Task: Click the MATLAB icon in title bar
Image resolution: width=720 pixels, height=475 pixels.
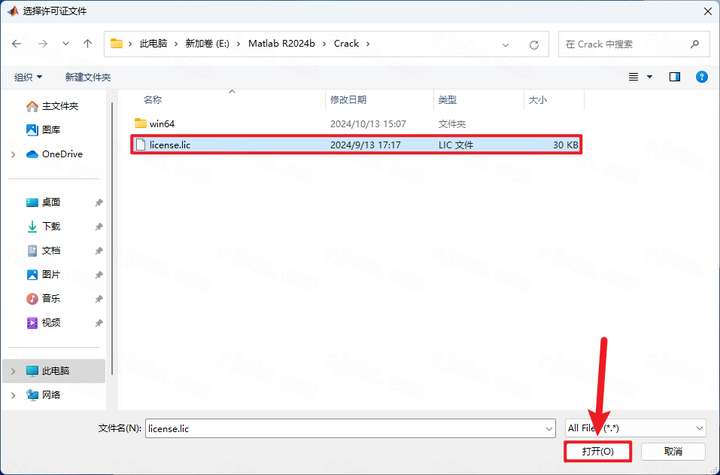Action: (13, 11)
